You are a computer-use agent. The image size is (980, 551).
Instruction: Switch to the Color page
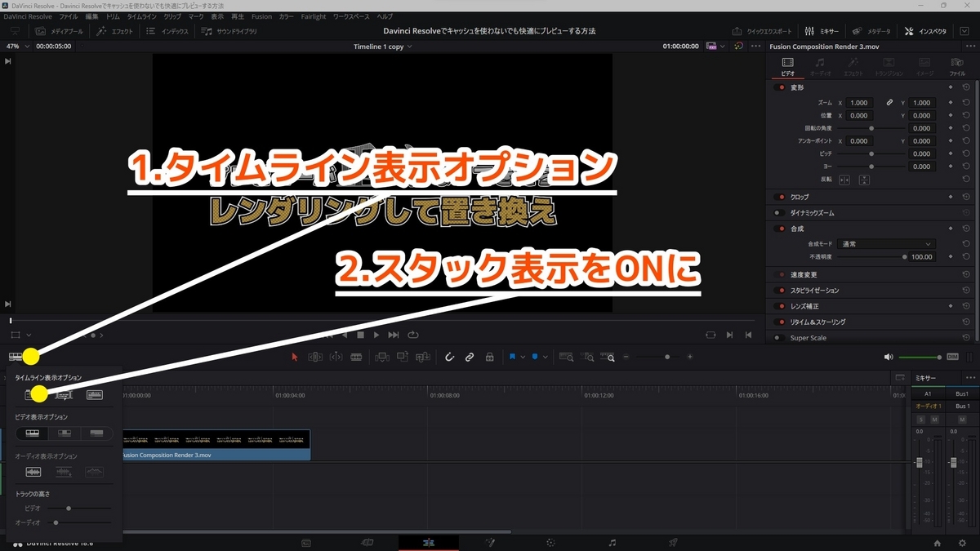[550, 542]
